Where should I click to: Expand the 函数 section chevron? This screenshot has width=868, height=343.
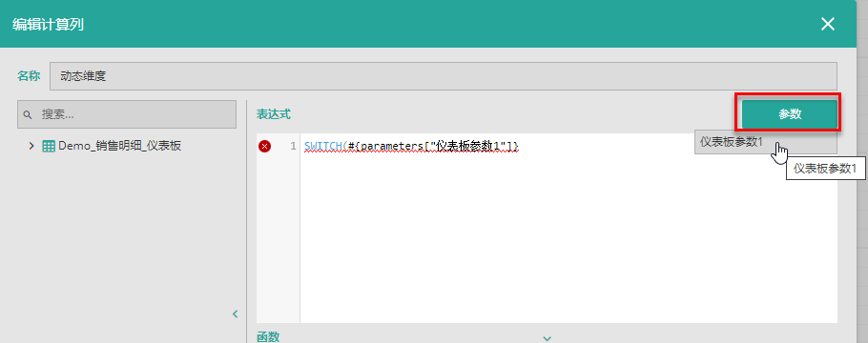click(547, 338)
